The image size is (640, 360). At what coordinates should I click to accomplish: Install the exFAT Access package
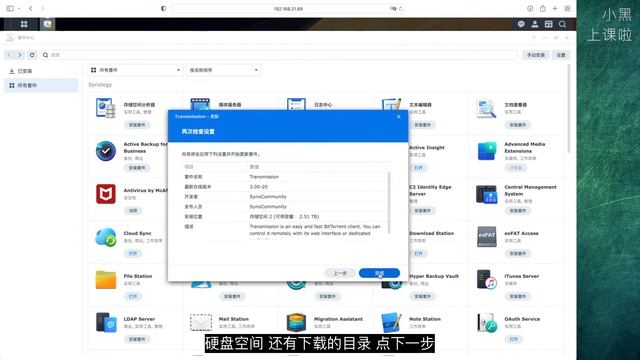coord(518,253)
